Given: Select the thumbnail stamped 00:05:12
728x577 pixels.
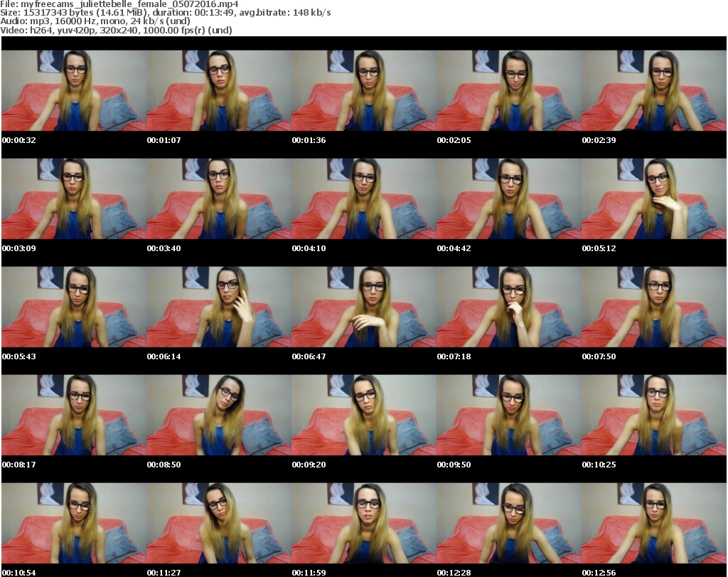Looking at the screenshot, I should pos(654,198).
